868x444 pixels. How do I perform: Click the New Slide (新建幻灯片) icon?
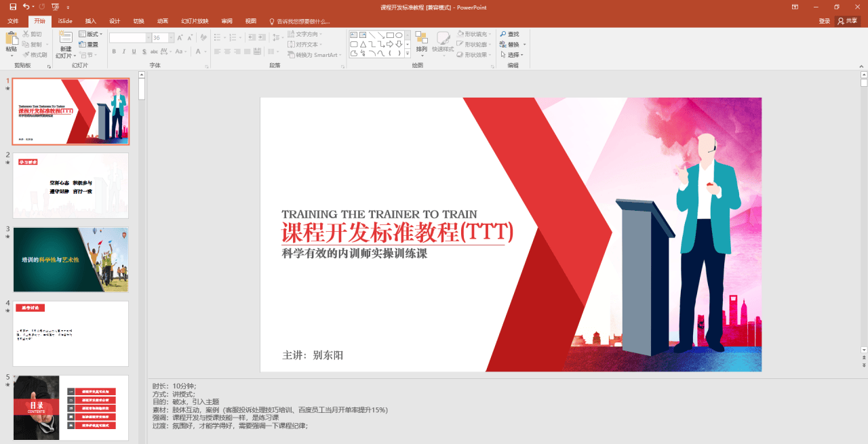tap(66, 37)
